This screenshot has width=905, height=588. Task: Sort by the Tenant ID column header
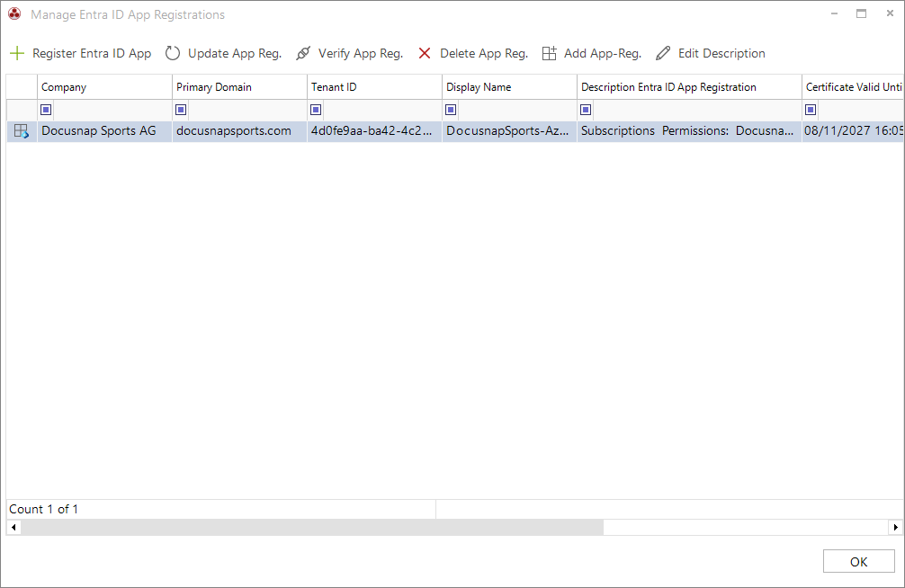point(374,87)
